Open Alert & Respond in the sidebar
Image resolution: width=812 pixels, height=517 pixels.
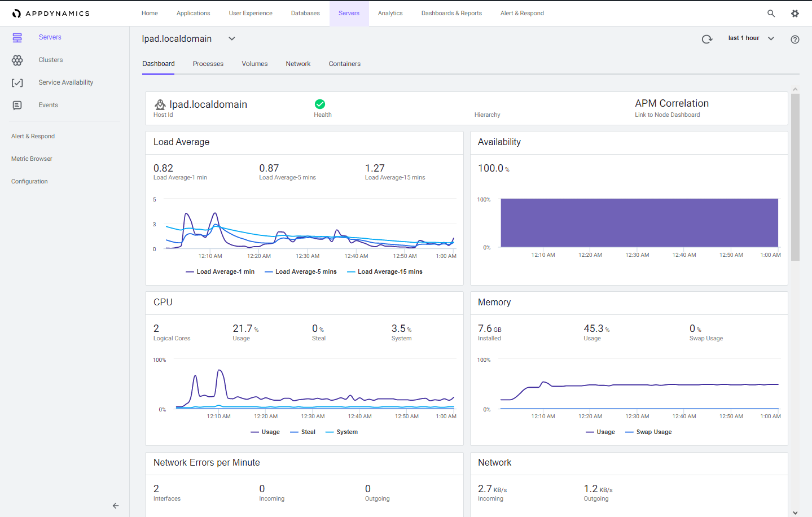33,136
